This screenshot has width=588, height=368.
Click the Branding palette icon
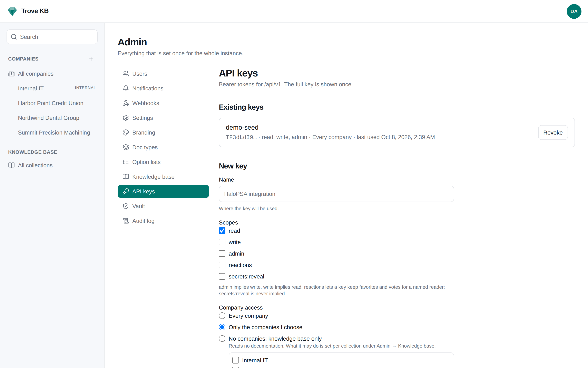click(x=126, y=132)
